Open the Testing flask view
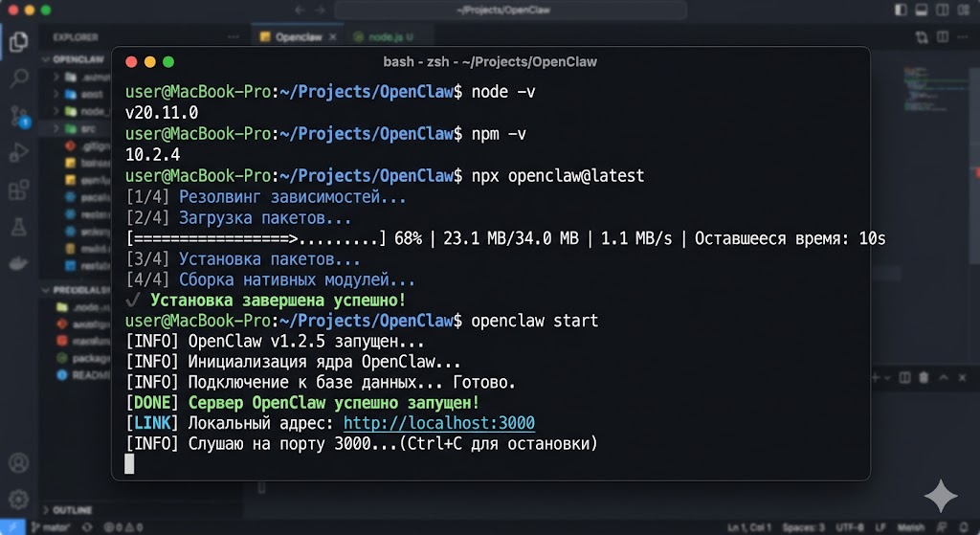Viewport: 980px width, 535px height. 19,226
